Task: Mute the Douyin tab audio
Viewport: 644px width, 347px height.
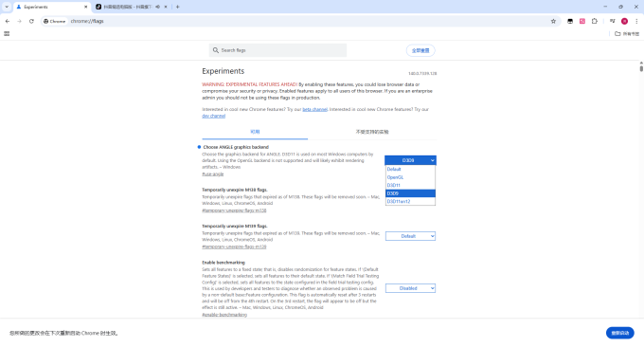Action: pos(158,7)
